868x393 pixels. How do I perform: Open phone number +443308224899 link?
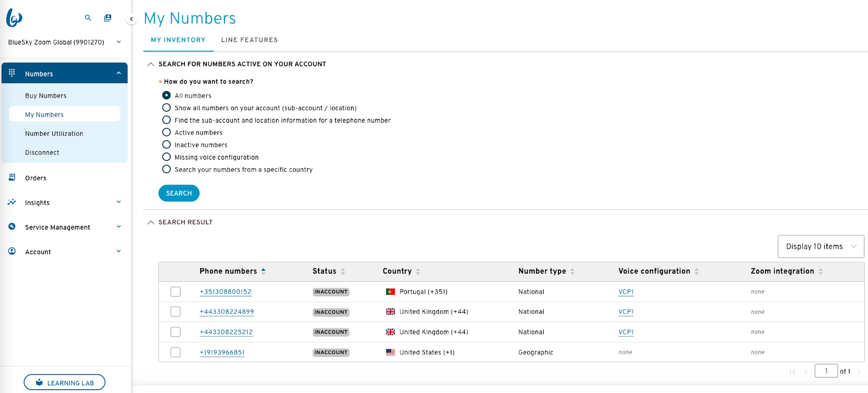pyautogui.click(x=227, y=312)
